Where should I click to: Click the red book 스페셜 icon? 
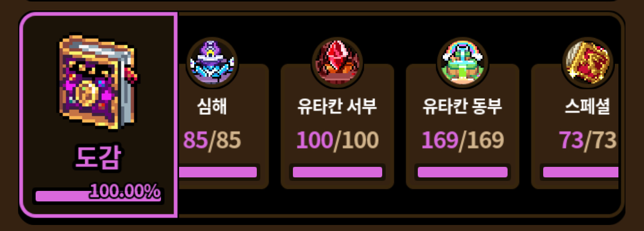coord(588,63)
